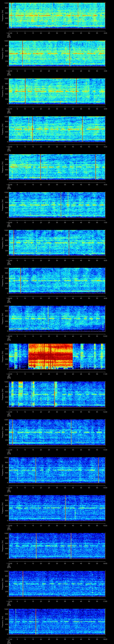Viewport: 114px width, 644px height.
Task: Select the spectrogram panel starting at 1:04:00
Action: pos(57,129)
